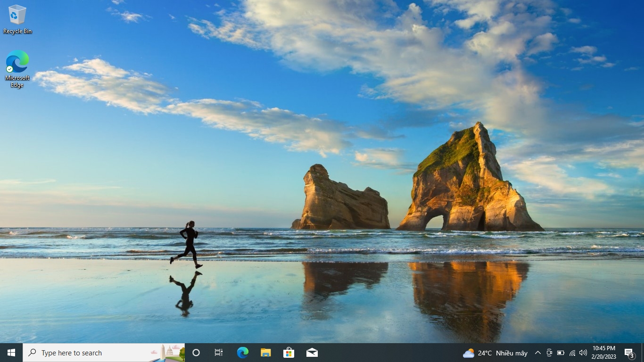Open File Explorer from the taskbar
This screenshot has height=362, width=644.
[x=265, y=353]
